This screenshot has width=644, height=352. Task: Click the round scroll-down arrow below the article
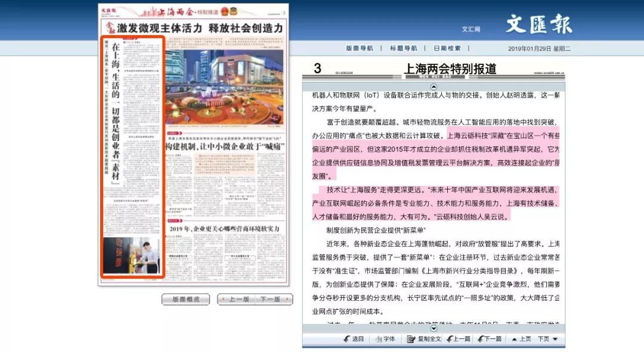coord(434,328)
